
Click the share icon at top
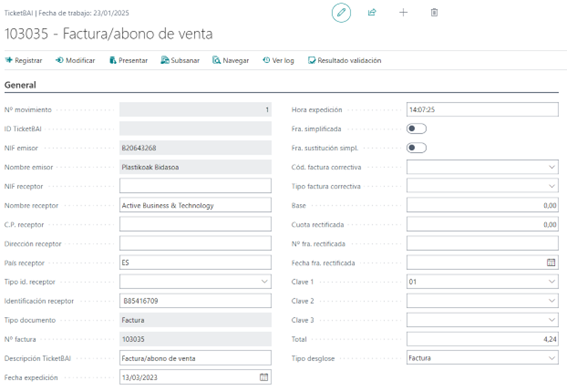click(372, 13)
